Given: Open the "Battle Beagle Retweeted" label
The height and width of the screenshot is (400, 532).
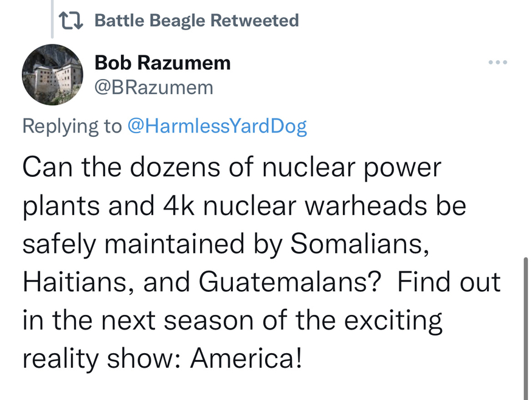Looking at the screenshot, I should click(x=197, y=21).
